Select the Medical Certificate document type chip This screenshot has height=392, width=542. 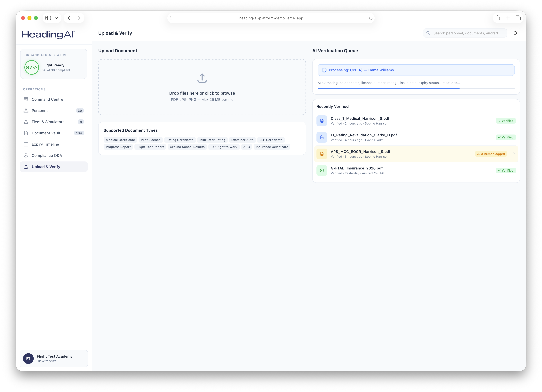click(120, 140)
